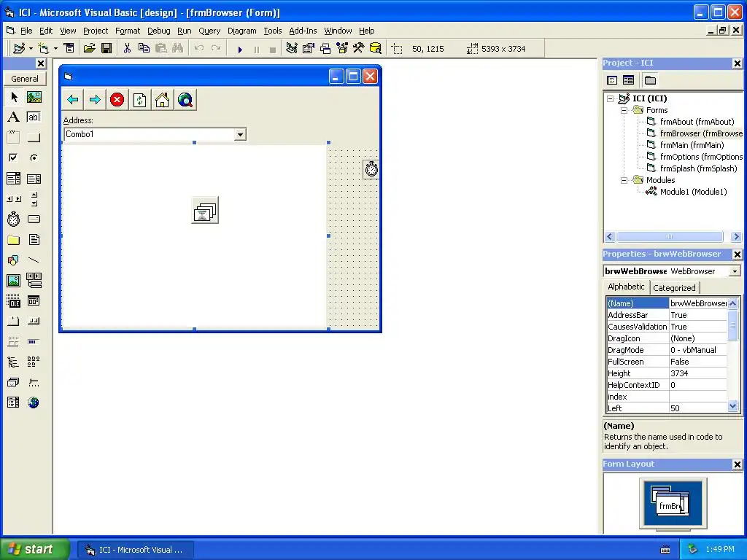Screen dimensions: 747x560
Task: Choose the VScrollBar control tool
Action: 34,199
